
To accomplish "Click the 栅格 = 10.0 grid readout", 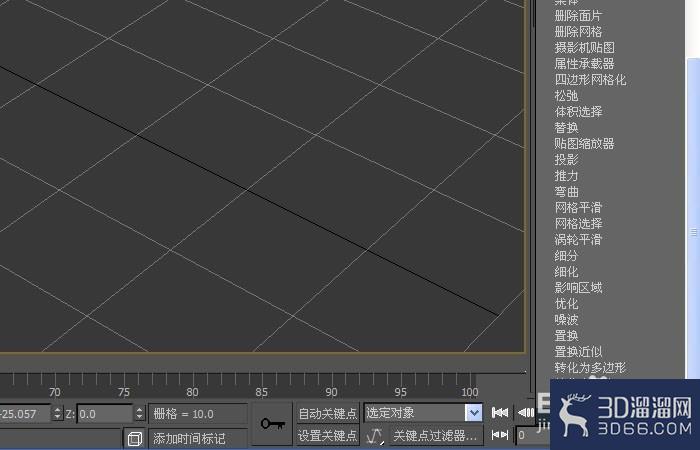I will 198,414.
